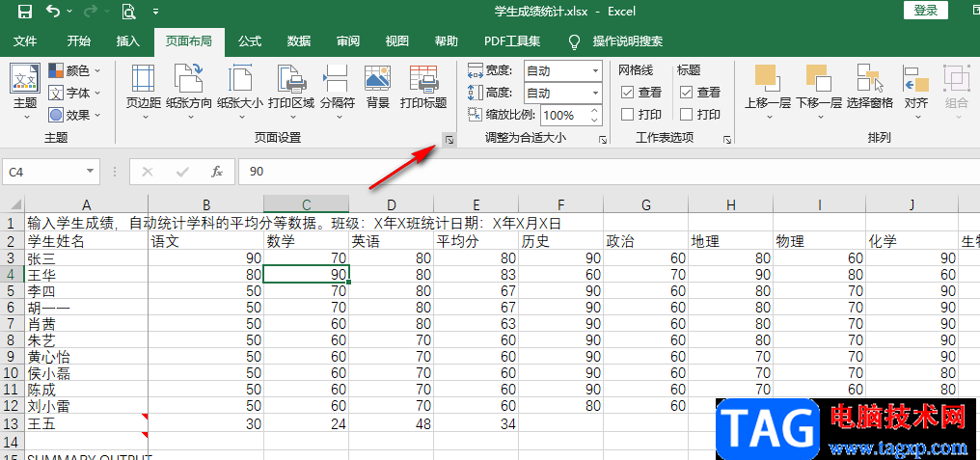Open Margins (页边距) options
This screenshot has height=460, width=980.
[x=144, y=93]
